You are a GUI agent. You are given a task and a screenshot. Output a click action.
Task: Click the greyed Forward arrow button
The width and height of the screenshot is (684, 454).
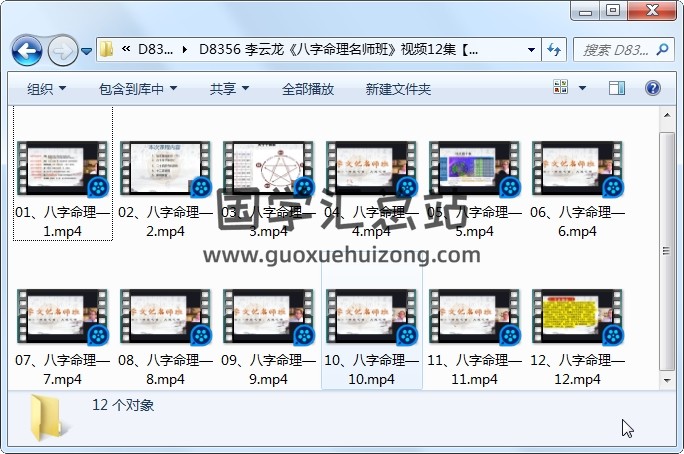(62, 51)
